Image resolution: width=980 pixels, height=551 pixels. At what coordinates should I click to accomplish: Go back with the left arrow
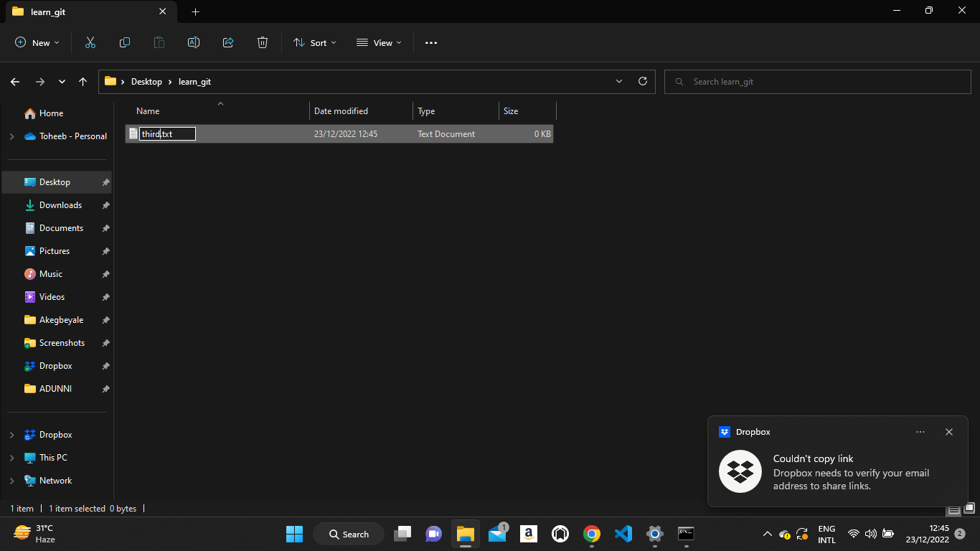pyautogui.click(x=15, y=82)
